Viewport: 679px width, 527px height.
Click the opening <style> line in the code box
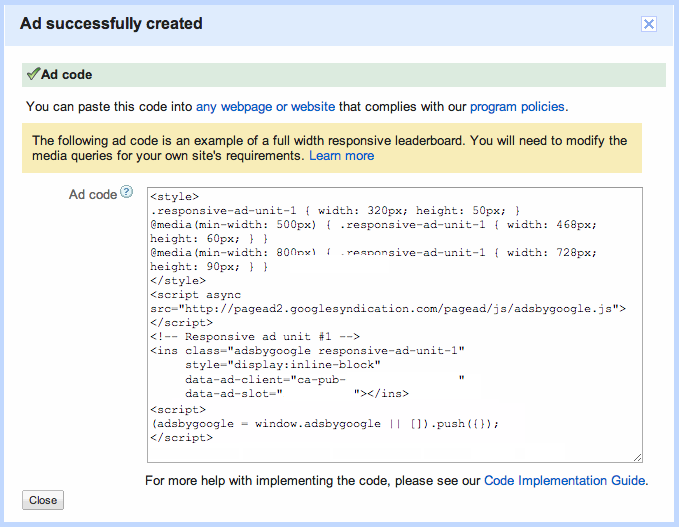click(175, 197)
